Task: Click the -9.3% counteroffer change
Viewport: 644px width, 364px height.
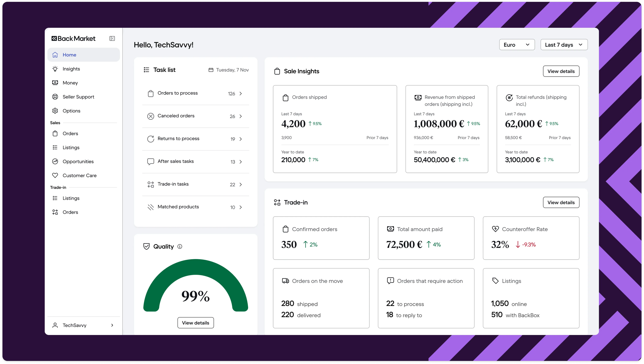Action: coord(529,244)
